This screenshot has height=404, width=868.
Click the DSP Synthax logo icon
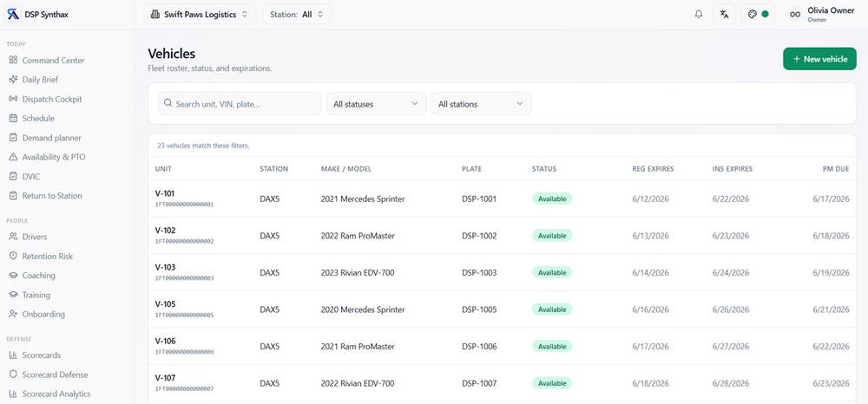point(13,15)
